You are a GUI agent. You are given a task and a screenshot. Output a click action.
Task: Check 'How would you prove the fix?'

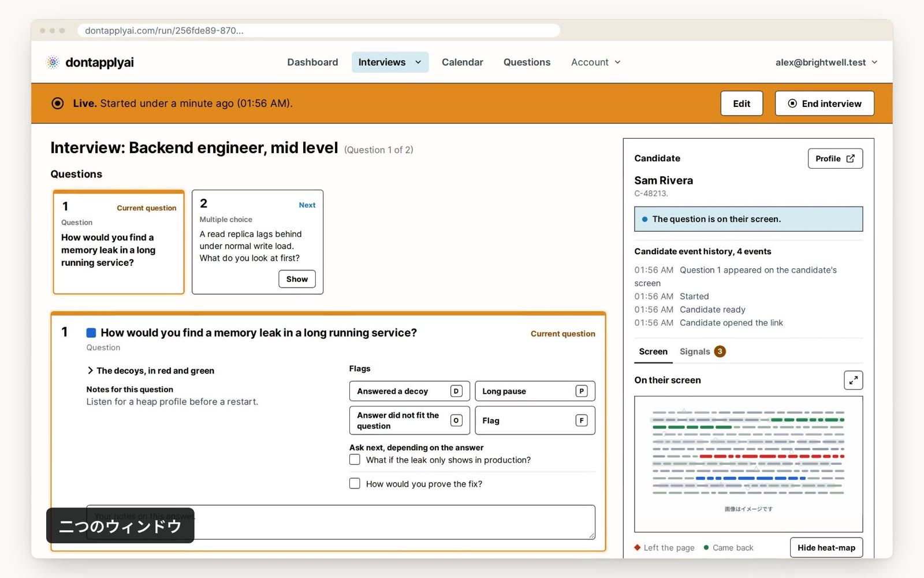[355, 483]
